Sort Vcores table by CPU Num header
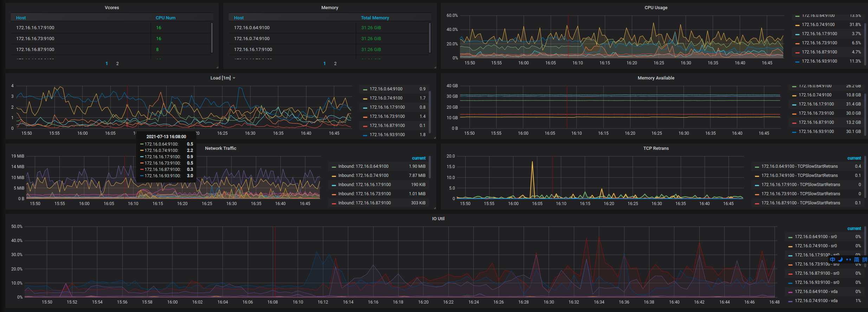Viewport: 868px width, 312px height. pos(166,18)
